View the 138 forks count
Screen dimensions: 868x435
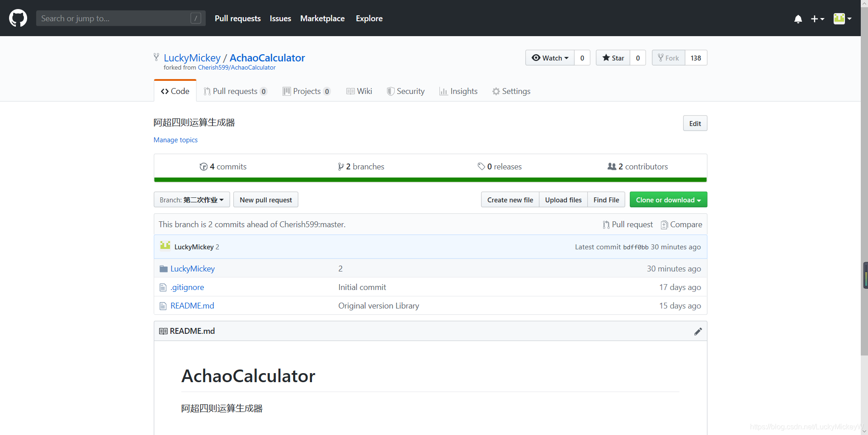696,58
